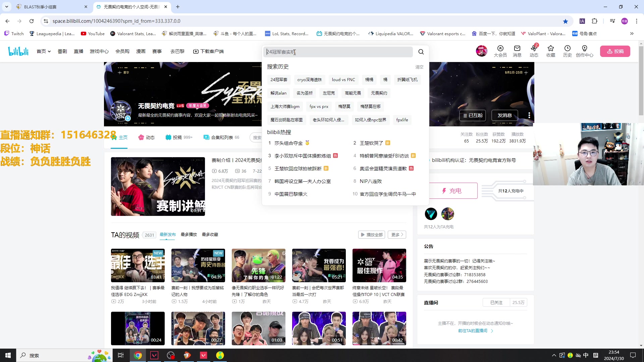Image resolution: width=644 pixels, height=362 pixels.
Task: Open the 动态 feed icon in top nav
Action: click(x=534, y=51)
